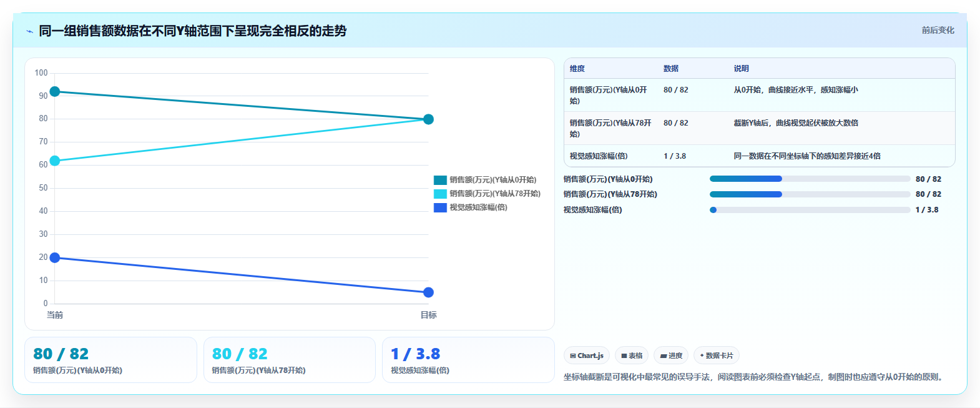Click the 当前 x-axis label

point(55,315)
